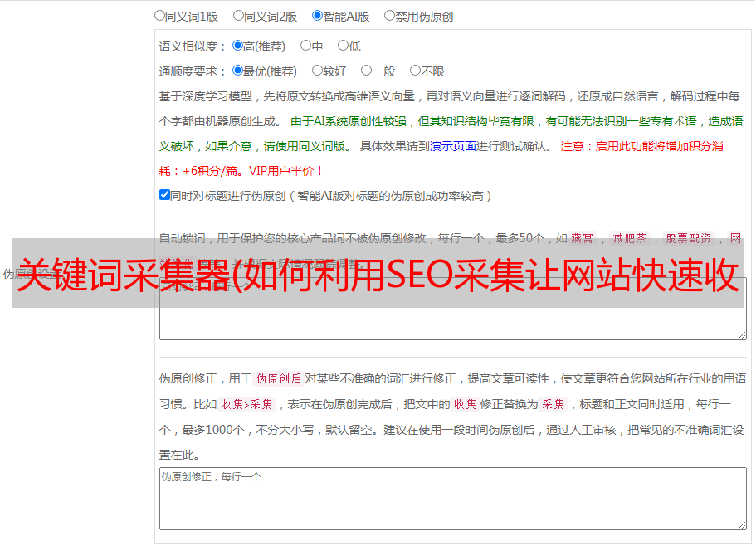
Task: Select the 同义词2版 radio option
Action: pyautogui.click(x=238, y=16)
